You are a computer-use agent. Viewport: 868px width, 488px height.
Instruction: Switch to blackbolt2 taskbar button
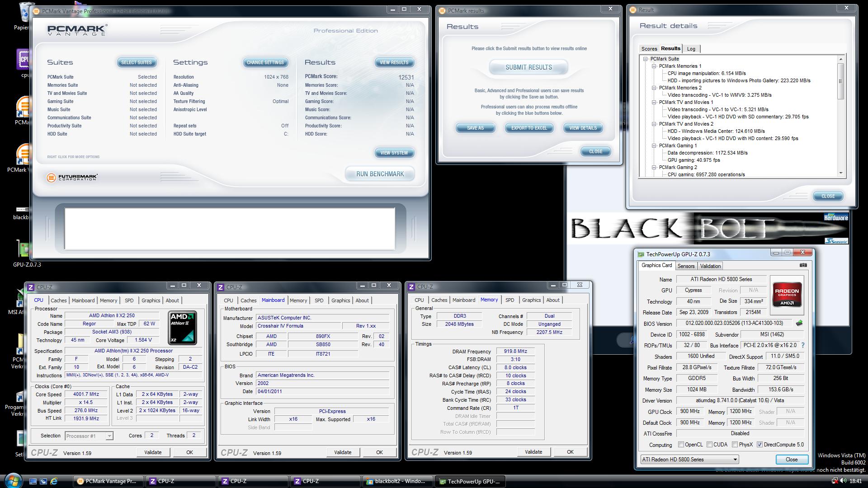tap(397, 481)
